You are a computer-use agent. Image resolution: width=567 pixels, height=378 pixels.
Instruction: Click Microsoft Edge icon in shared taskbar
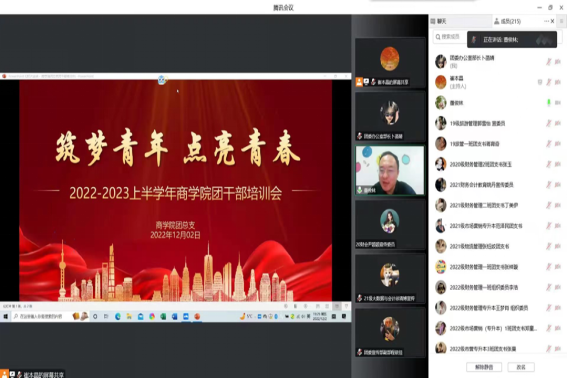[118, 317]
